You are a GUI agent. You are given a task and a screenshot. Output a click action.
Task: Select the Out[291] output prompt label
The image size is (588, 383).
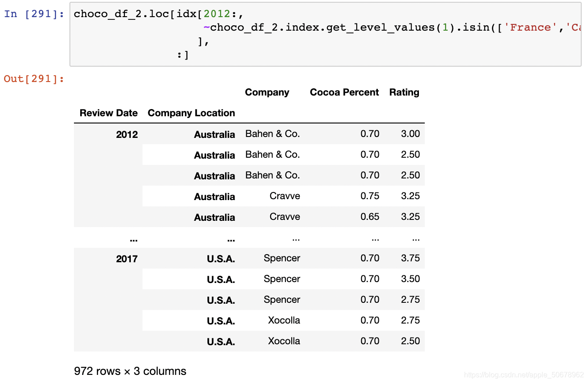pyautogui.click(x=34, y=79)
